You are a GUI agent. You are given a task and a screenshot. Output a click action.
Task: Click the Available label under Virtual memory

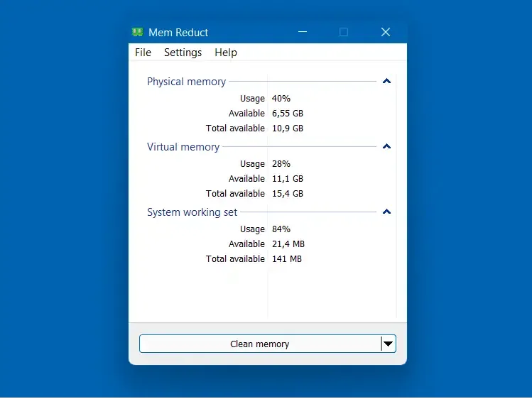(x=246, y=179)
